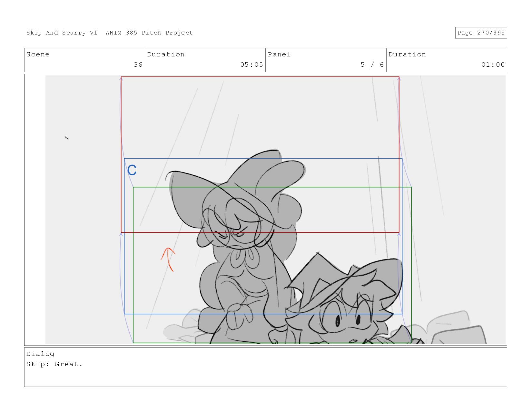
Task: Click the 'Dialog' section label
Action: coord(40,354)
